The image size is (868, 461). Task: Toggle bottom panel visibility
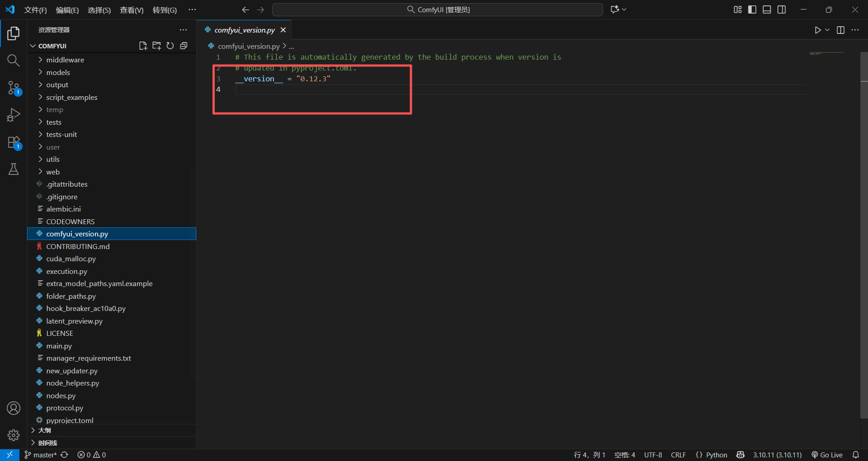coord(767,9)
